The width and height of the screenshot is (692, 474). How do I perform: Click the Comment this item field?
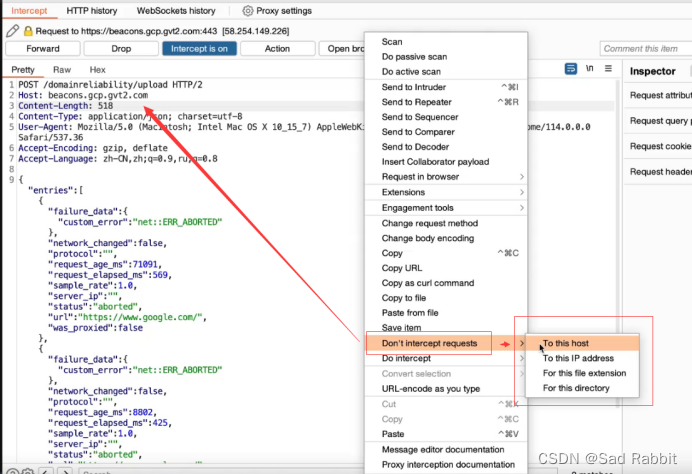pyautogui.click(x=646, y=49)
